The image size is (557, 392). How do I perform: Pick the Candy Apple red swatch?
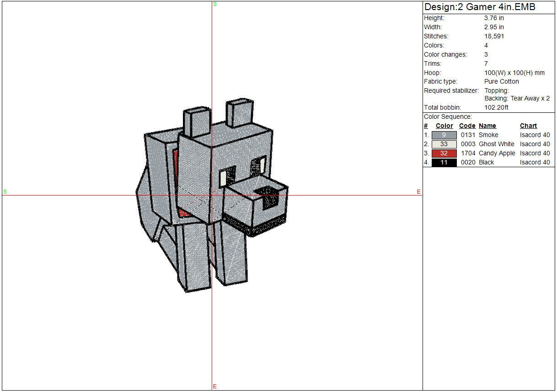point(444,154)
